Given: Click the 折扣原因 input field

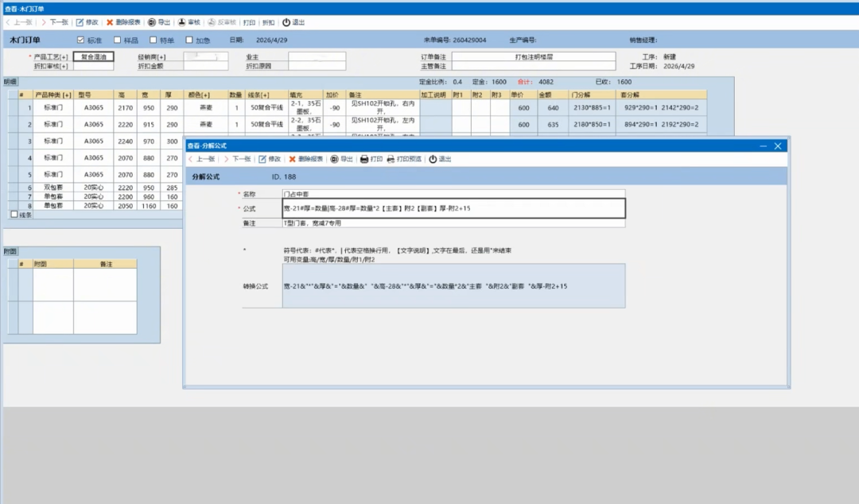Looking at the screenshot, I should coord(317,66).
